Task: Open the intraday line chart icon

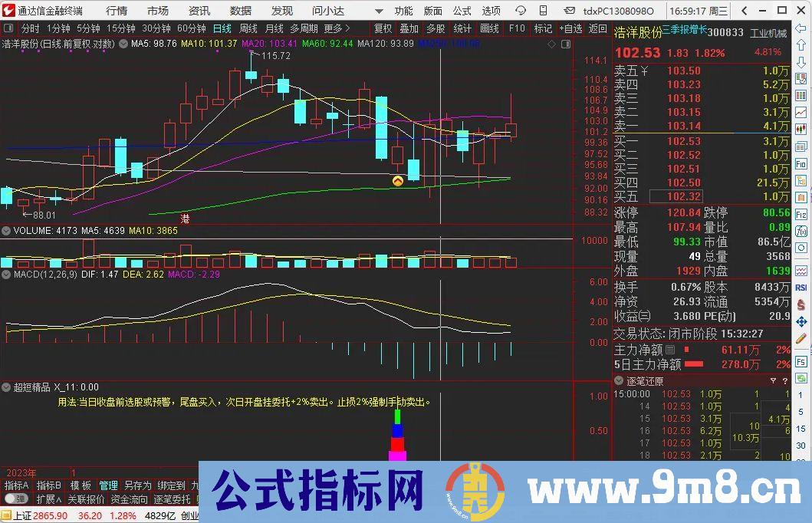Action: pos(800,113)
